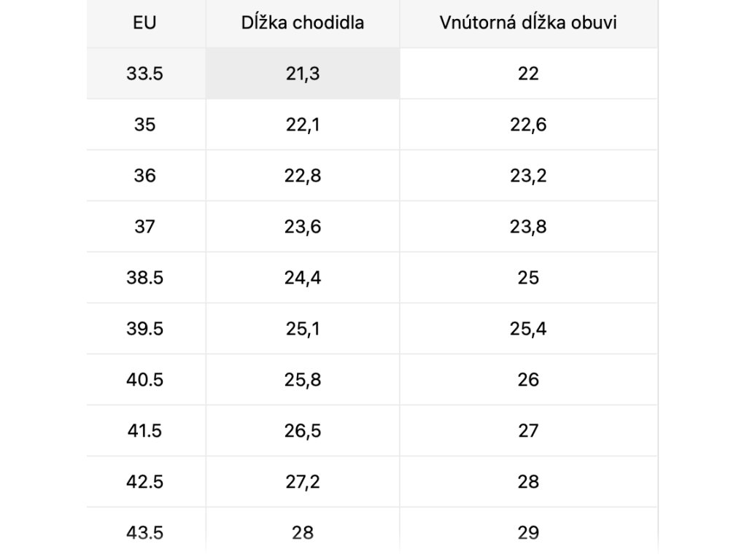Screen dimensions: 747x560
Task: Click the 27,2 foot length value
Action: pos(303,482)
